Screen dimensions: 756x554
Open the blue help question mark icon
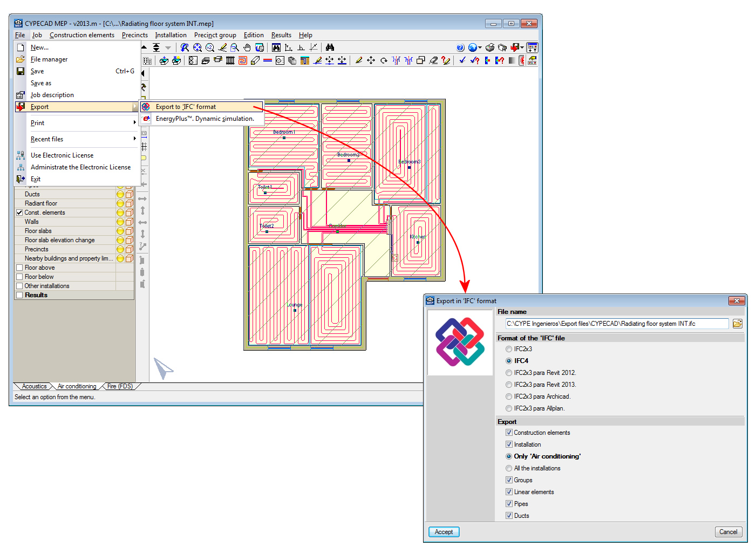click(460, 47)
